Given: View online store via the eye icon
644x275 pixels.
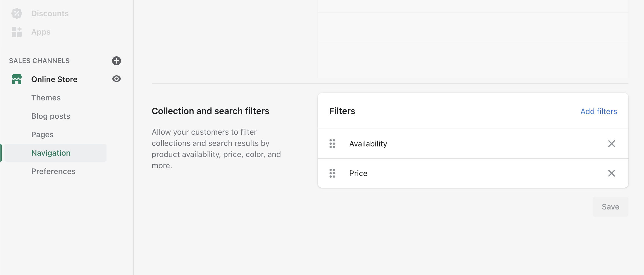Looking at the screenshot, I should pos(117,79).
